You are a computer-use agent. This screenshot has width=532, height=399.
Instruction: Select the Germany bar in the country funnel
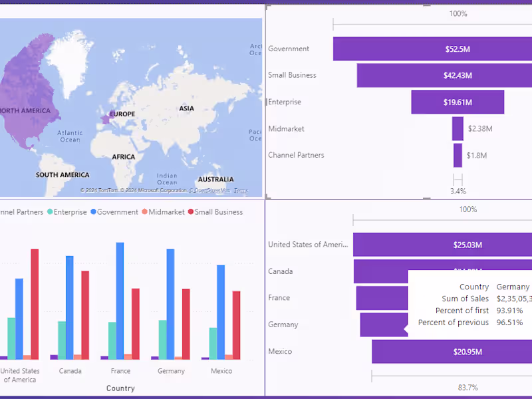coord(382,325)
